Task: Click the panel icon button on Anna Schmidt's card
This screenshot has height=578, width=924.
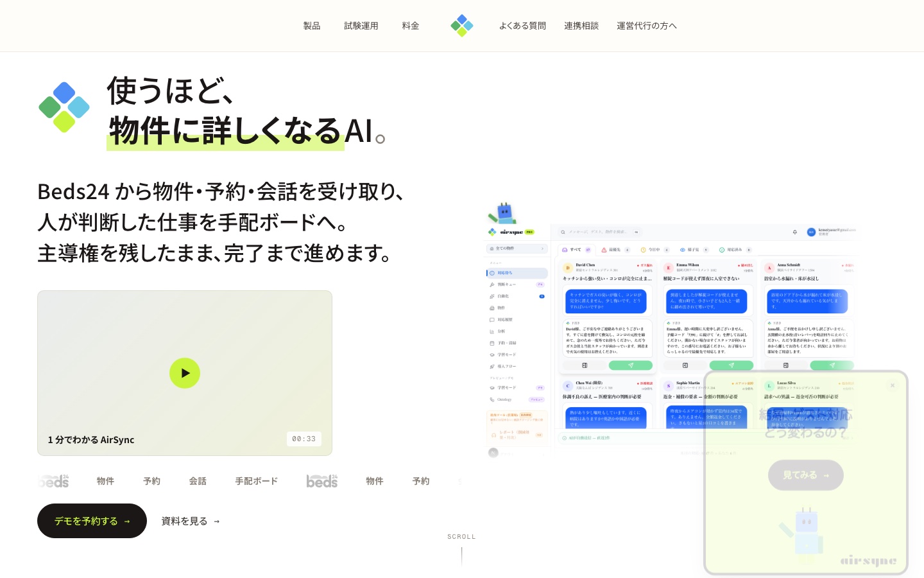Action: (786, 365)
